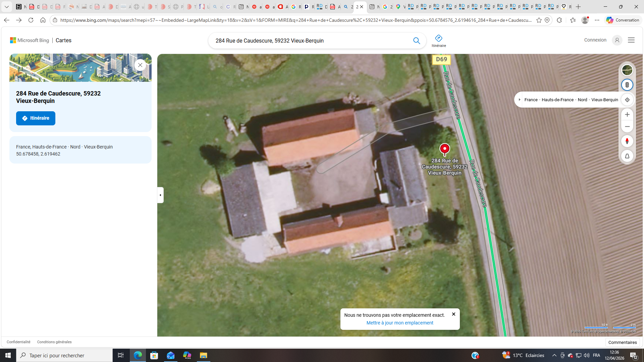Open the Windows Start menu
644x362 pixels.
tap(8, 355)
